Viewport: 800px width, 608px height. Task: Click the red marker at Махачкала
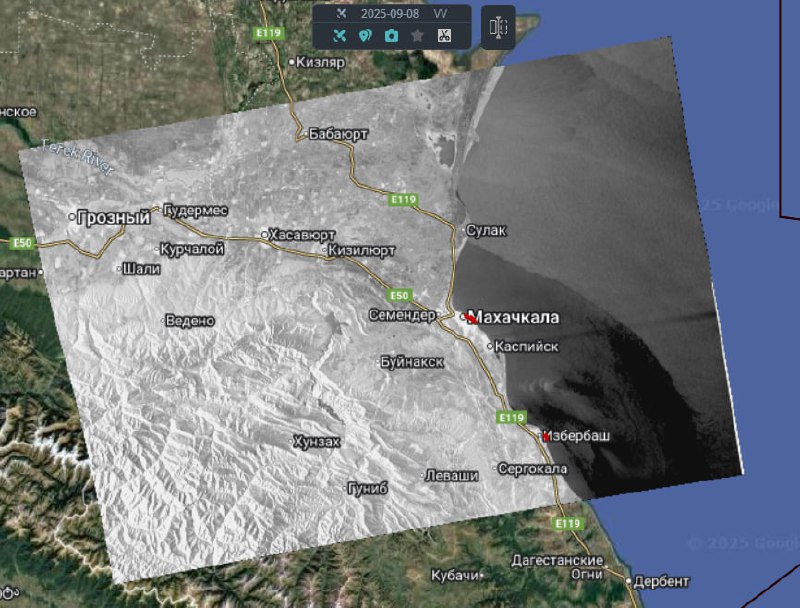(x=470, y=317)
